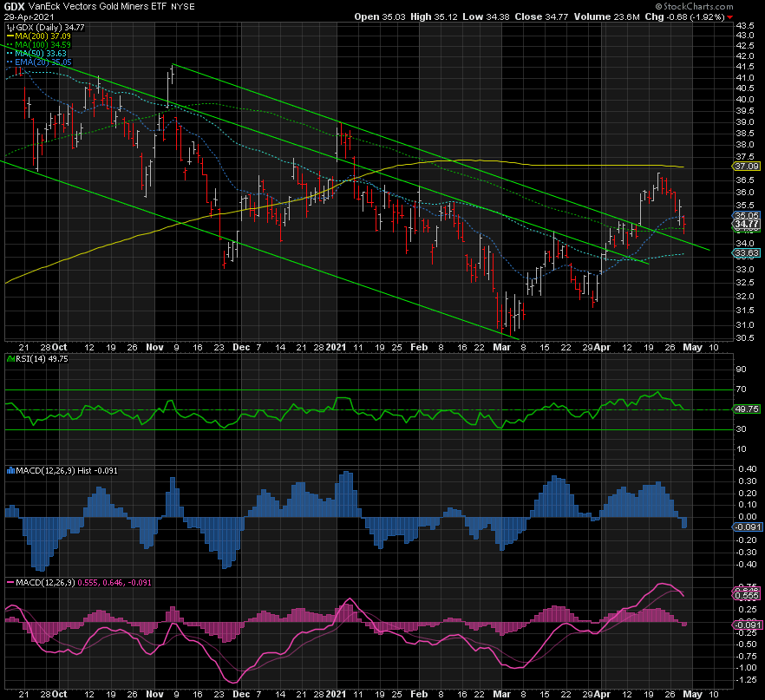Screen dimensions: 765x700
Task: Click the MA(200) 37.09 legend entry
Action: pyautogui.click(x=43, y=36)
